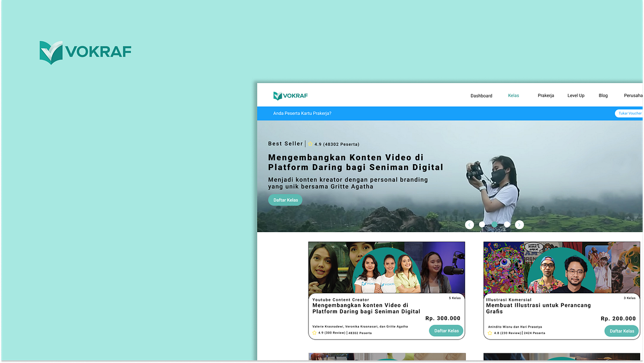Viewport: 644px width, 363px height.
Task: Select the last carousel indicator dot
Action: pyautogui.click(x=507, y=225)
